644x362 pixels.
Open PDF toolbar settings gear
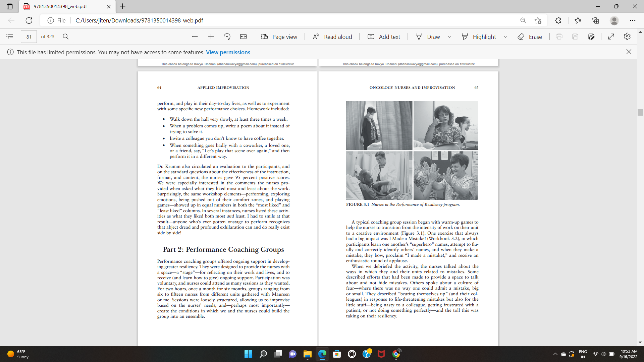[627, 36]
